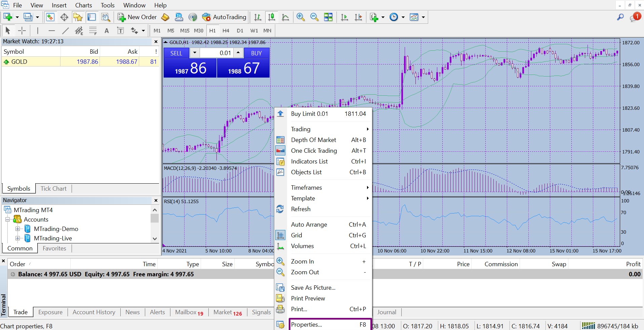The width and height of the screenshot is (644, 330).
Task: Switch to MN timeframe
Action: [x=267, y=31]
